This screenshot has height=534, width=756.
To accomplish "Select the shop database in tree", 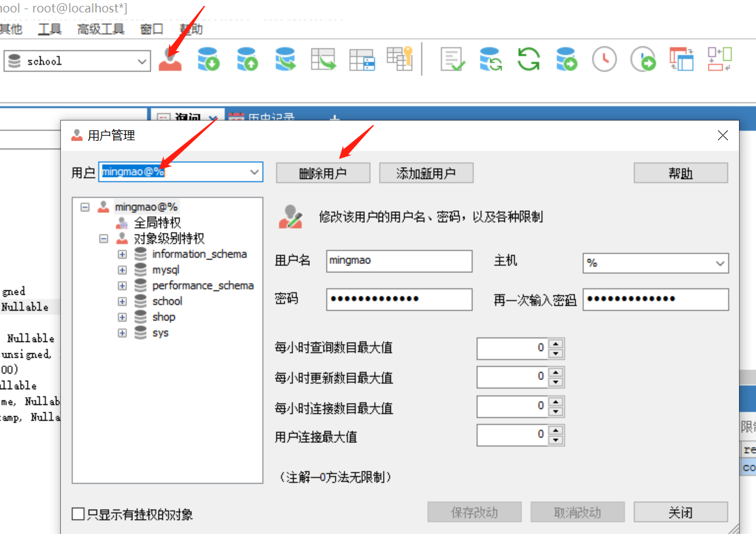I will [164, 317].
